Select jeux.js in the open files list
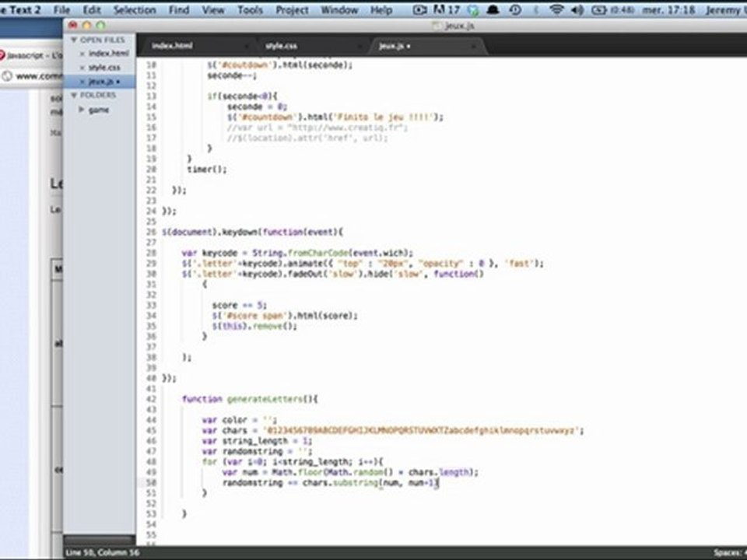The image size is (747, 560). [x=101, y=82]
